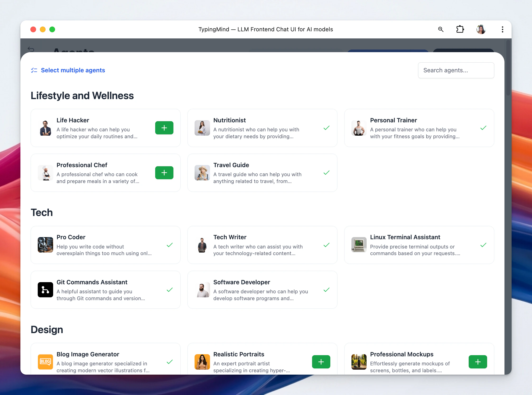Click the yellow minimize window button

click(43, 29)
